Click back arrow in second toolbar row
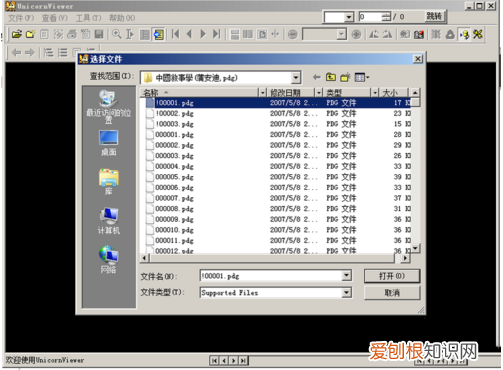The width and height of the screenshot is (503, 370). (16, 52)
